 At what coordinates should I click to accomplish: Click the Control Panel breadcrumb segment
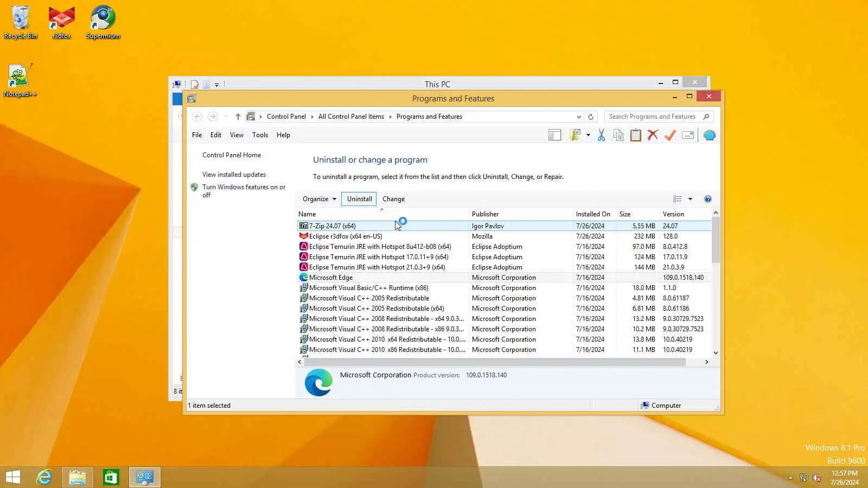pos(286,117)
